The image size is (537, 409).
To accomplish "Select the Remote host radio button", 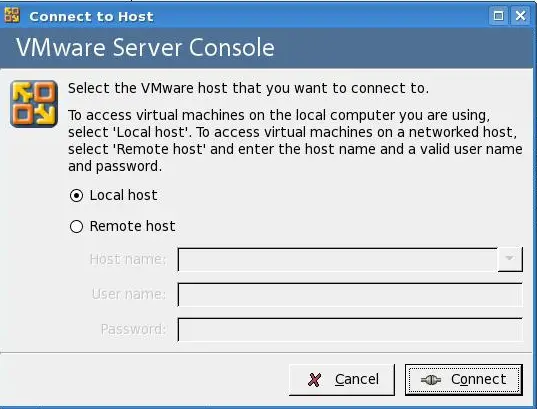I will coord(76,226).
